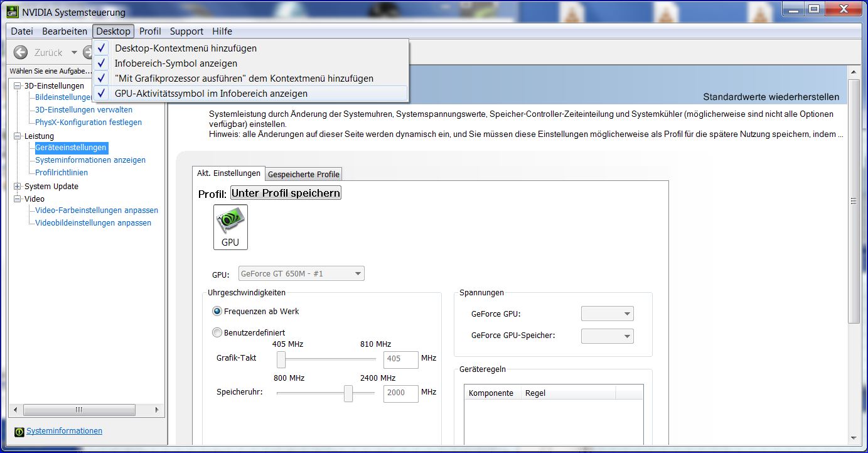Open the Profil menu
This screenshot has height=453, width=868.
150,31
